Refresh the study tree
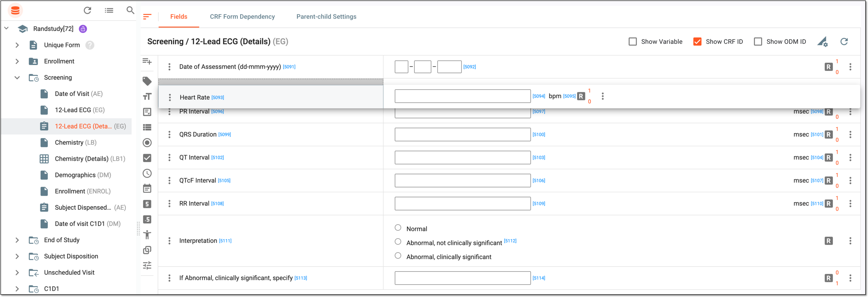Screen dimensions: 868x297 pos(87,10)
